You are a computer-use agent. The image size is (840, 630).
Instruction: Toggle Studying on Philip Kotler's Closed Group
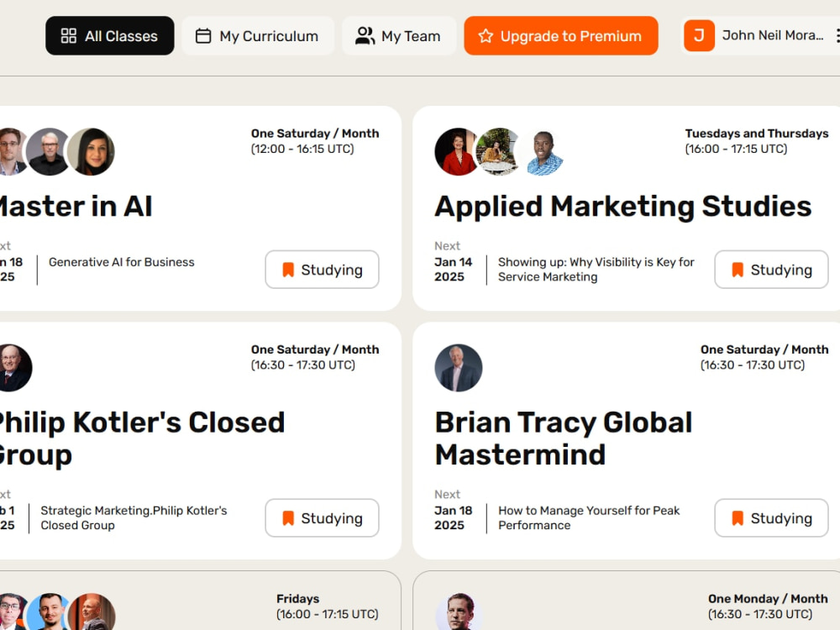322,518
